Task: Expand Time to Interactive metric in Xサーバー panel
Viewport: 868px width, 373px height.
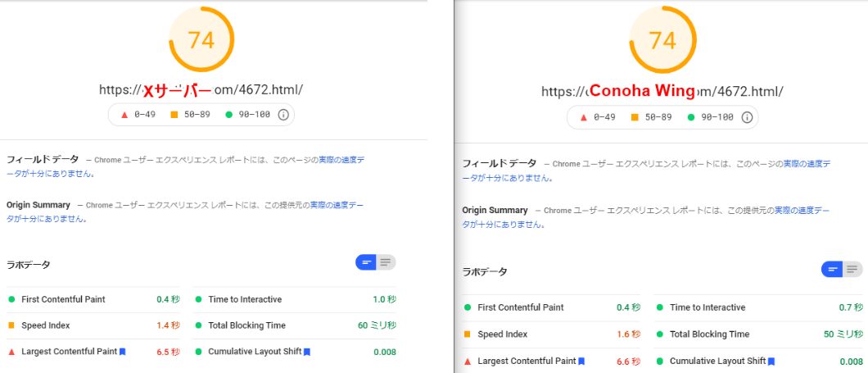Action: click(245, 299)
